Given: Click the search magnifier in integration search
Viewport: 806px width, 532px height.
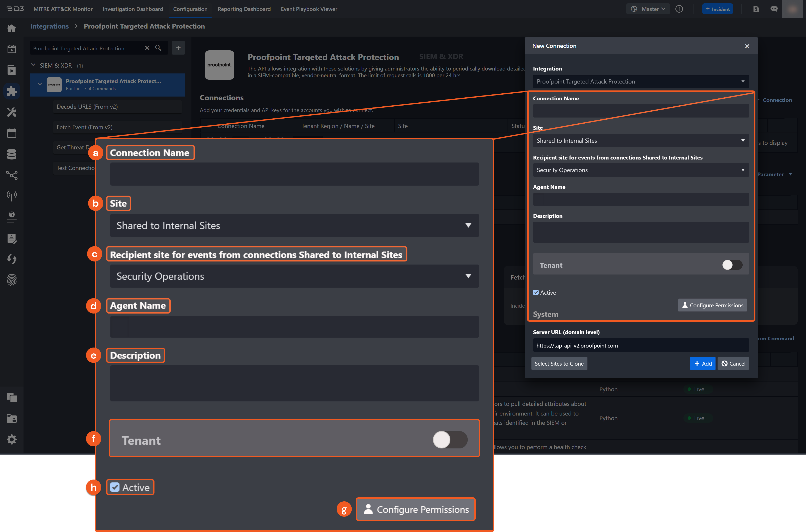Looking at the screenshot, I should point(158,48).
